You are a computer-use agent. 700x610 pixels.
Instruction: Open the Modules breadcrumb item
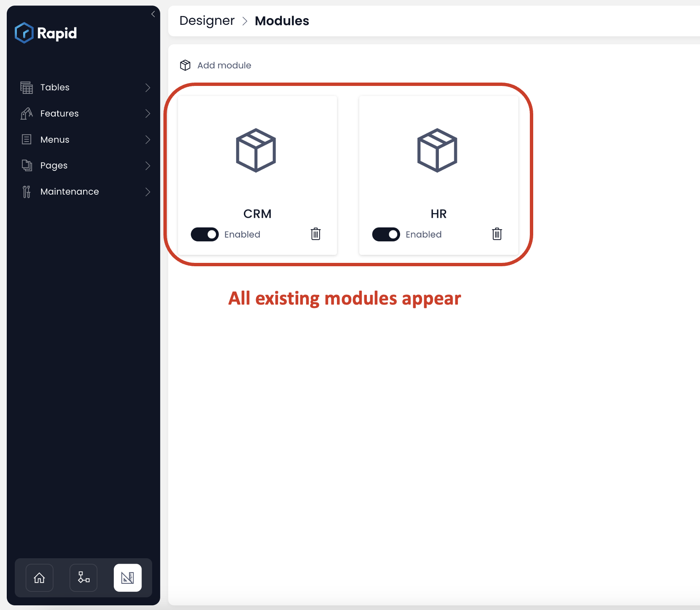coord(282,20)
